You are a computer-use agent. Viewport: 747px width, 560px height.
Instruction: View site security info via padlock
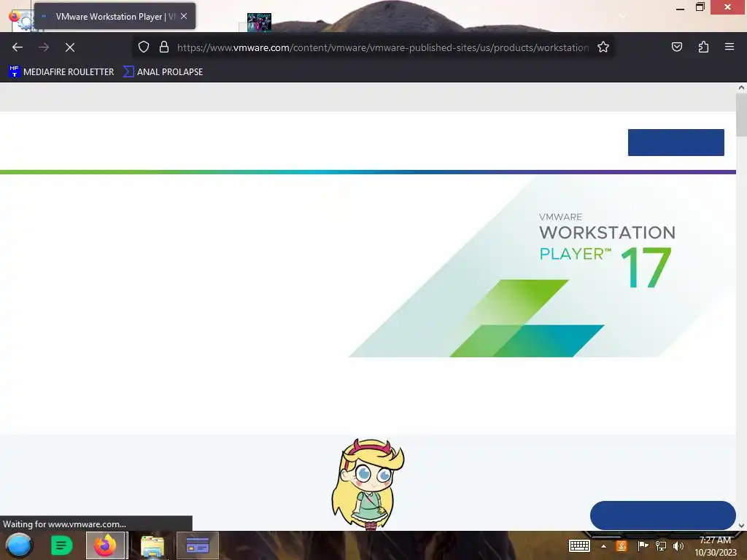tap(164, 47)
